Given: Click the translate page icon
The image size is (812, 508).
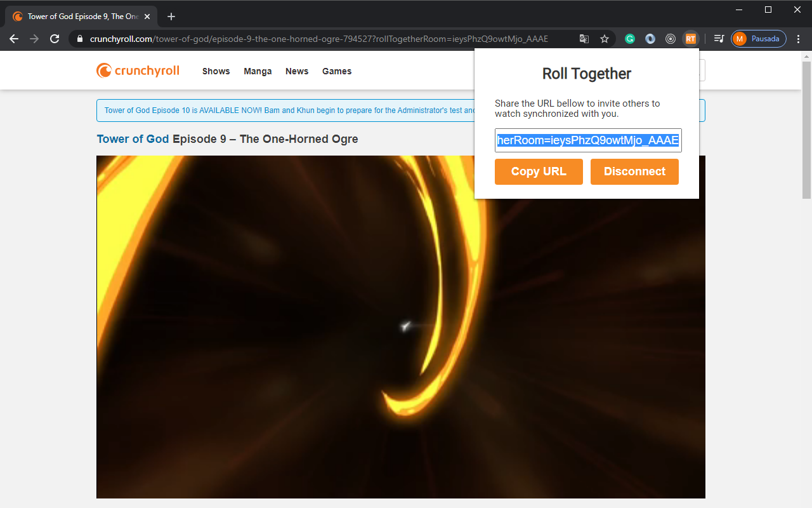Looking at the screenshot, I should pyautogui.click(x=584, y=39).
